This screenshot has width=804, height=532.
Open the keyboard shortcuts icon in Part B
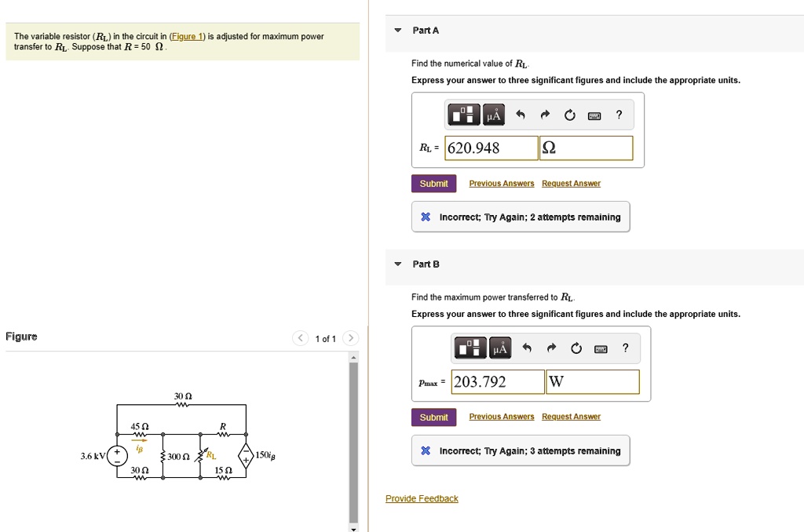600,348
